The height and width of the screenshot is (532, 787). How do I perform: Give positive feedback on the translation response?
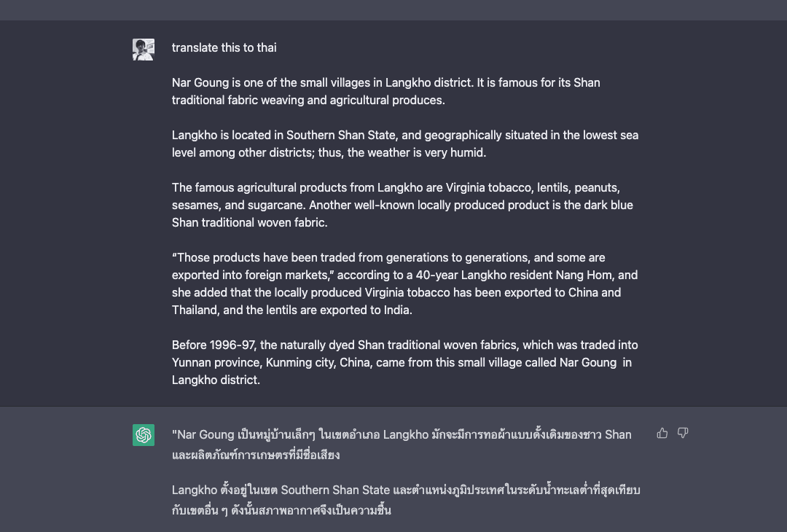662,433
